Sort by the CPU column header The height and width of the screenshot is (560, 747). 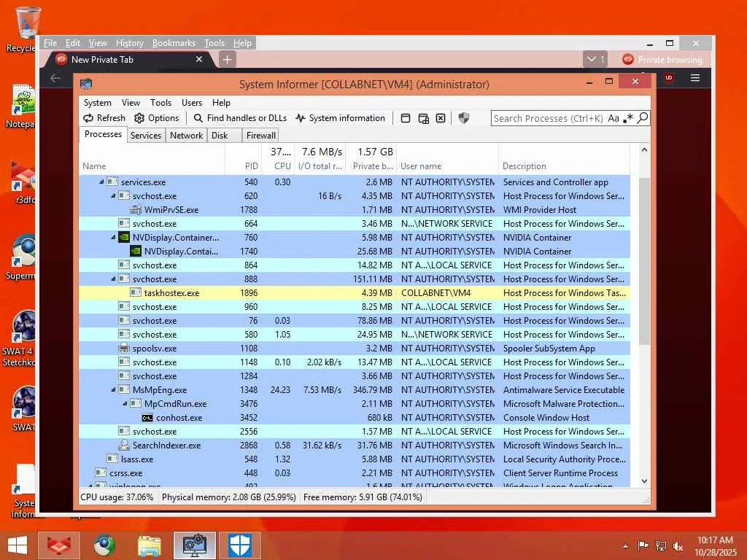[278, 159]
